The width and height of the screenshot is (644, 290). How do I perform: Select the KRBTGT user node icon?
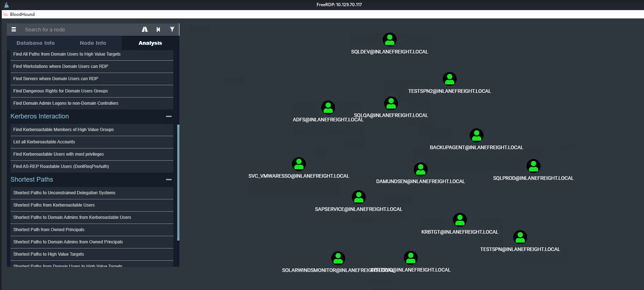pos(460,220)
